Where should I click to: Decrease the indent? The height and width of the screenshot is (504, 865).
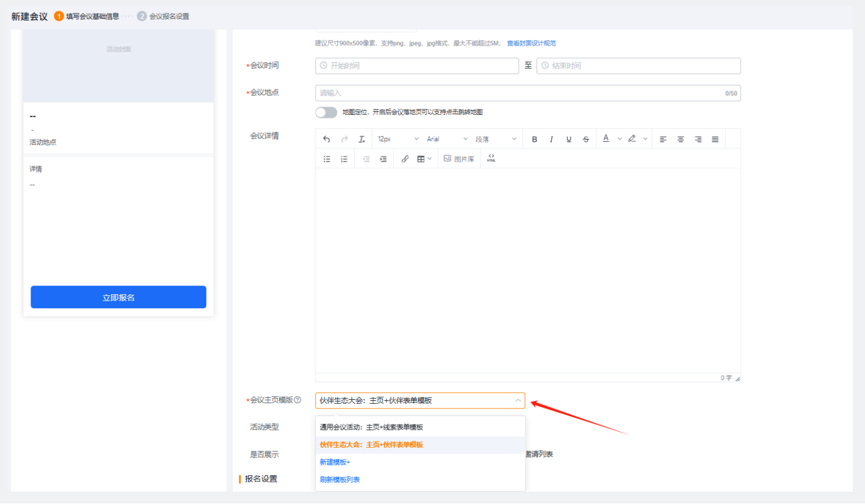click(x=366, y=159)
